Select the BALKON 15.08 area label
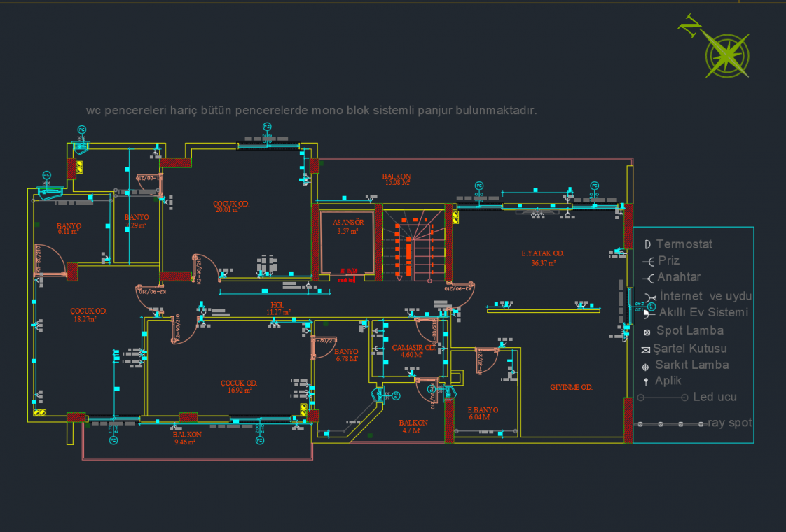 [396, 179]
